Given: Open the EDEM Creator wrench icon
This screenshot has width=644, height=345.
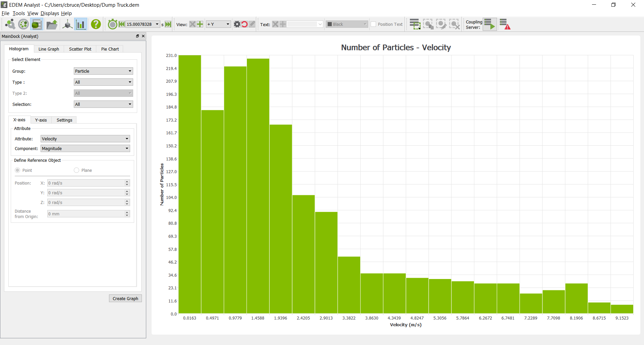Looking at the screenshot, I should click(x=10, y=24).
